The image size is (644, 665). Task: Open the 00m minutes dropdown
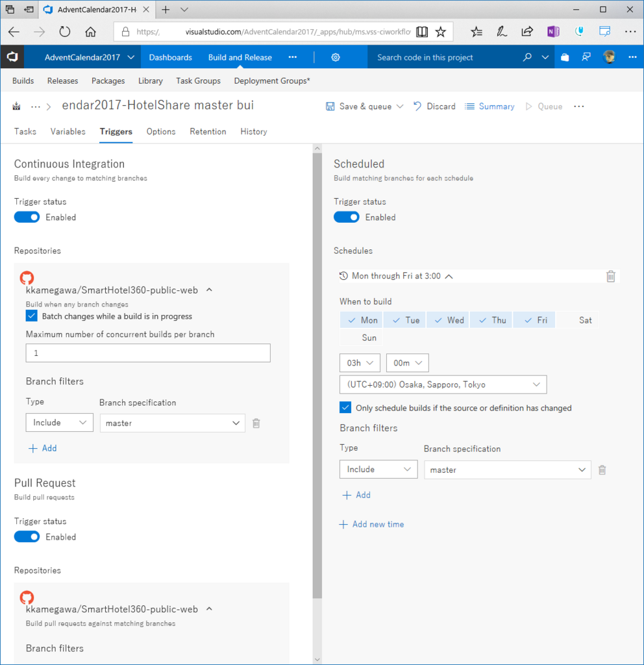(407, 362)
